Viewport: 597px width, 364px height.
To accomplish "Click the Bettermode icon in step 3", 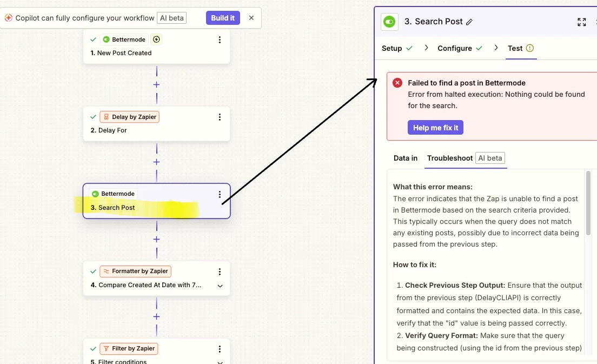I will (95, 194).
